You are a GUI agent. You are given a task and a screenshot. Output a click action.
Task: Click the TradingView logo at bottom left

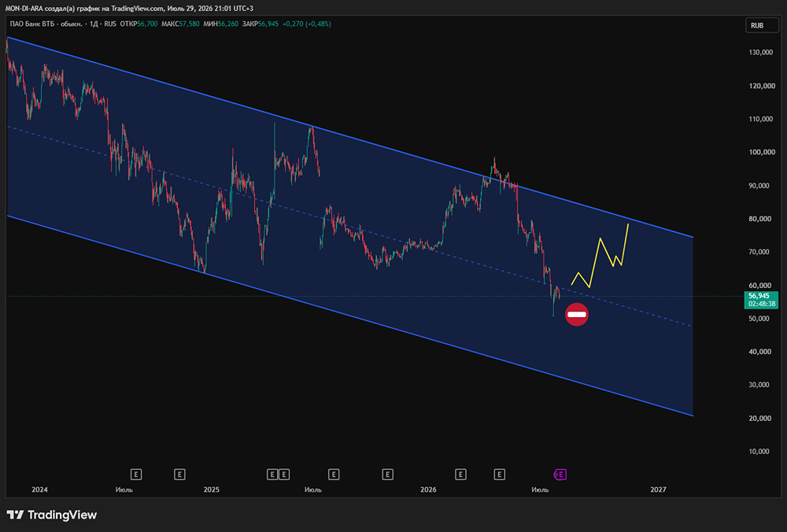52,515
